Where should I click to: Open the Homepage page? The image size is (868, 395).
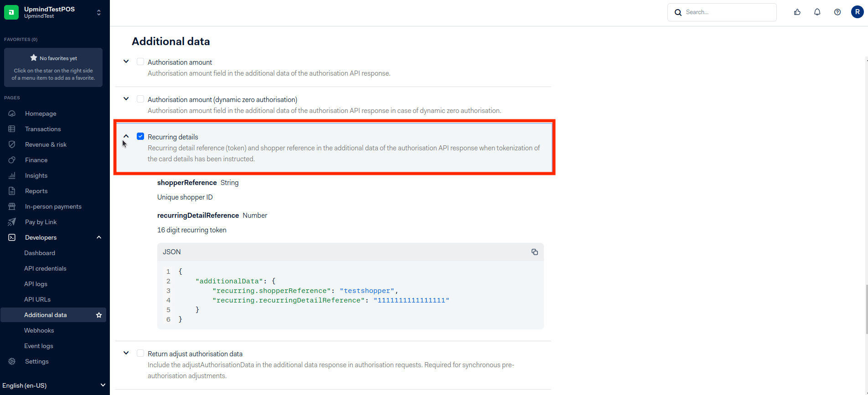41,113
